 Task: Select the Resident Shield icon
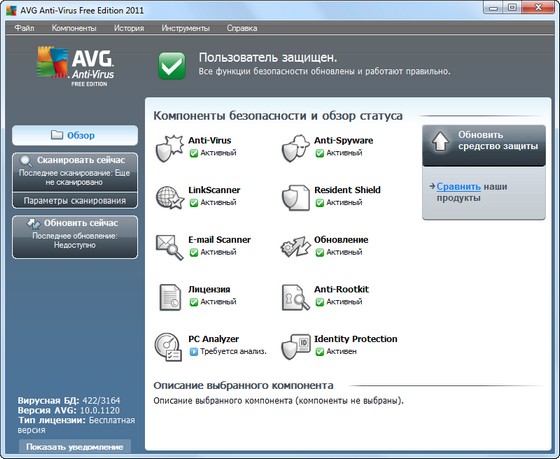tap(296, 198)
